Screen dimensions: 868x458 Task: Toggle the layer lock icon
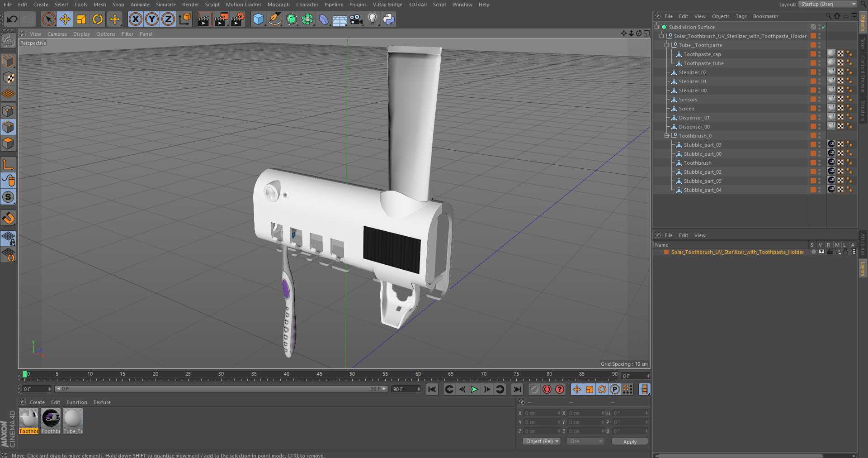[845, 252]
